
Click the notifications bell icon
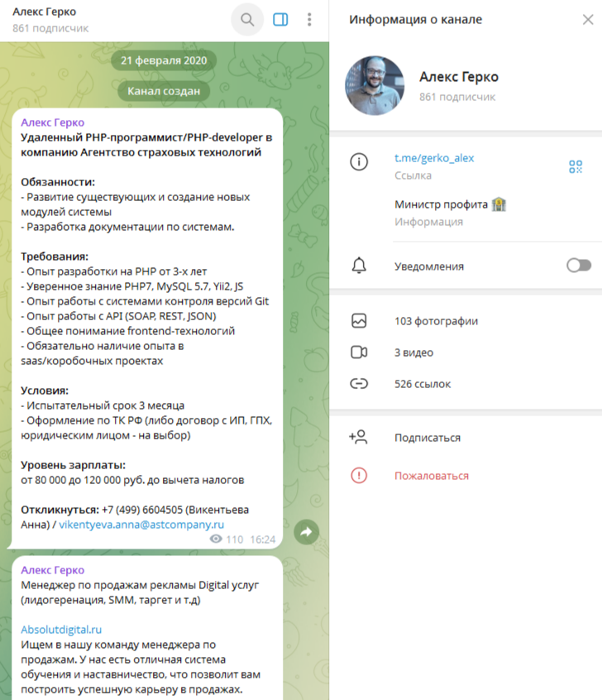tap(359, 266)
